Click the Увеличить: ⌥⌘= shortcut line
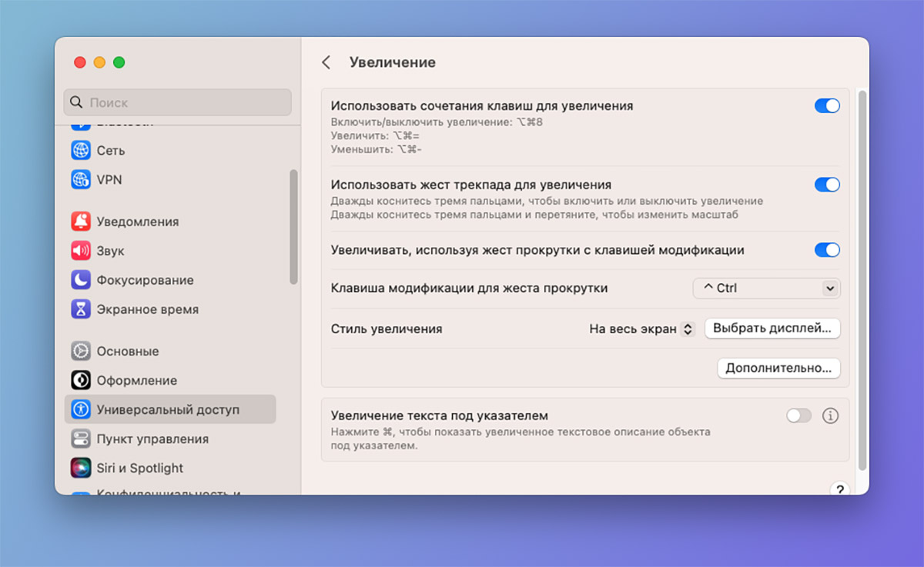 tap(375, 135)
